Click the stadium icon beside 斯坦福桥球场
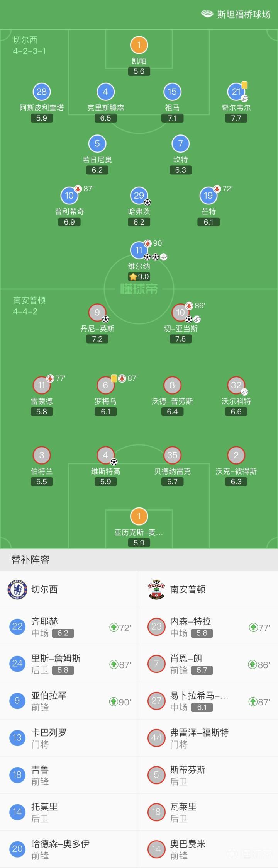The height and width of the screenshot is (868, 278). click(x=208, y=13)
